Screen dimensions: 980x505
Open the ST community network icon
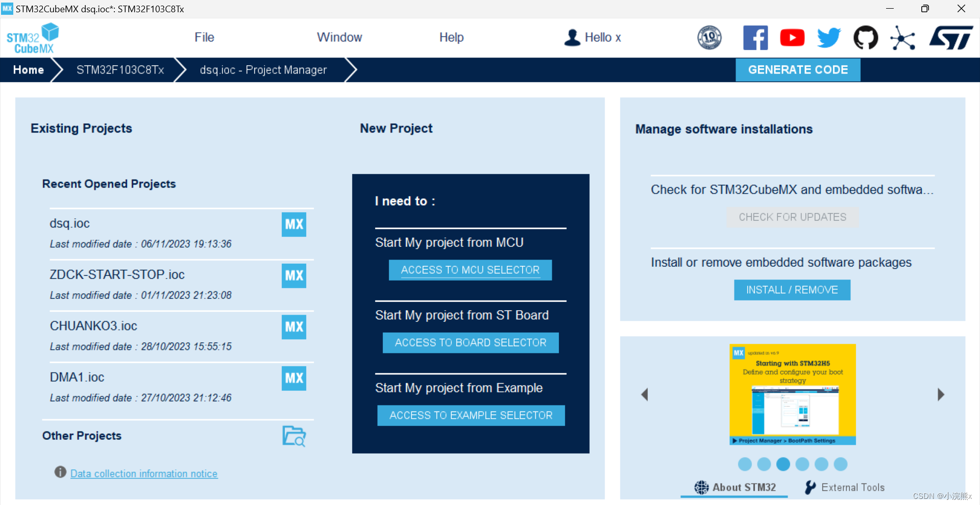point(902,38)
